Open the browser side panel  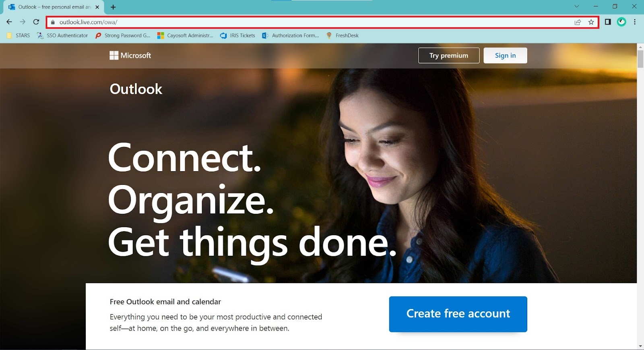pyautogui.click(x=608, y=22)
